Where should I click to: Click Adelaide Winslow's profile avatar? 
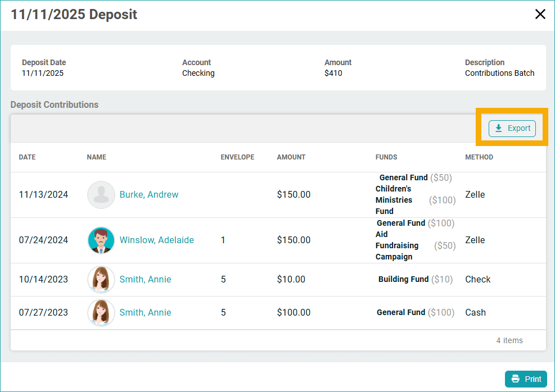tap(101, 240)
